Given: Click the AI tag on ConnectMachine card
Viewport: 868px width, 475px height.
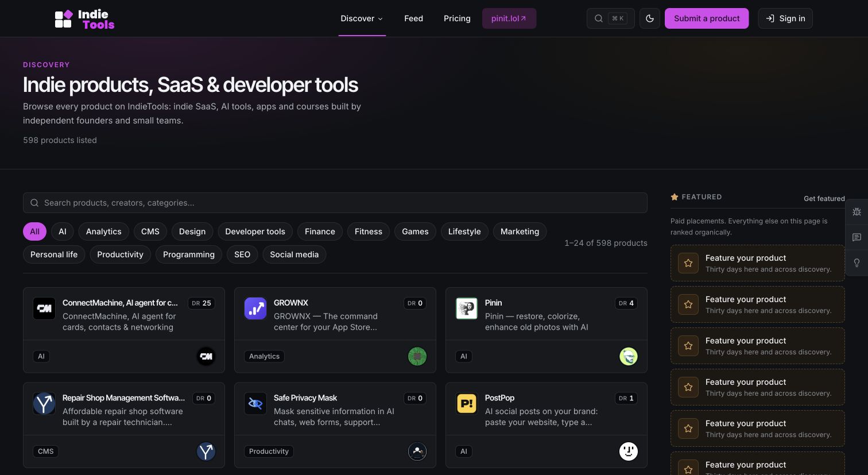Looking at the screenshot, I should [x=41, y=356].
